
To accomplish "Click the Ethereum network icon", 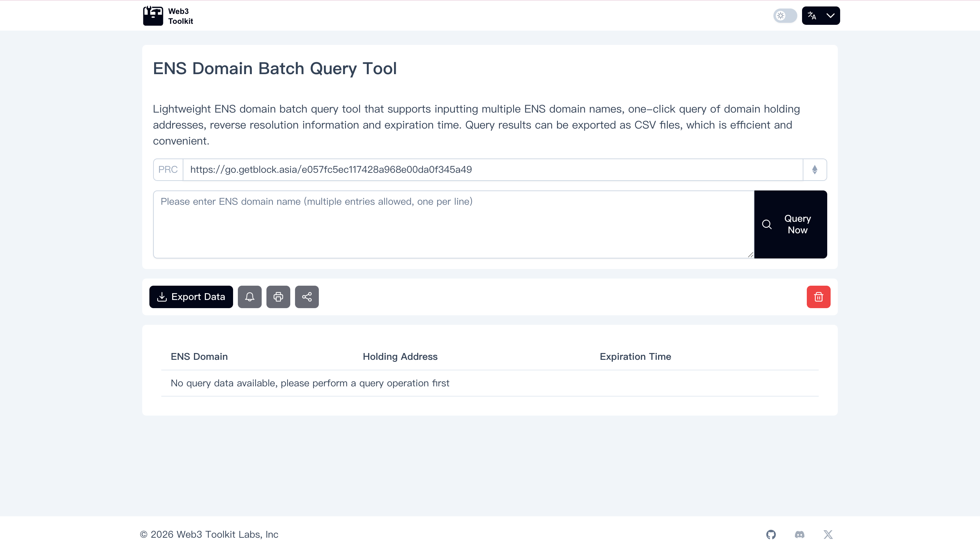I will [x=815, y=170].
